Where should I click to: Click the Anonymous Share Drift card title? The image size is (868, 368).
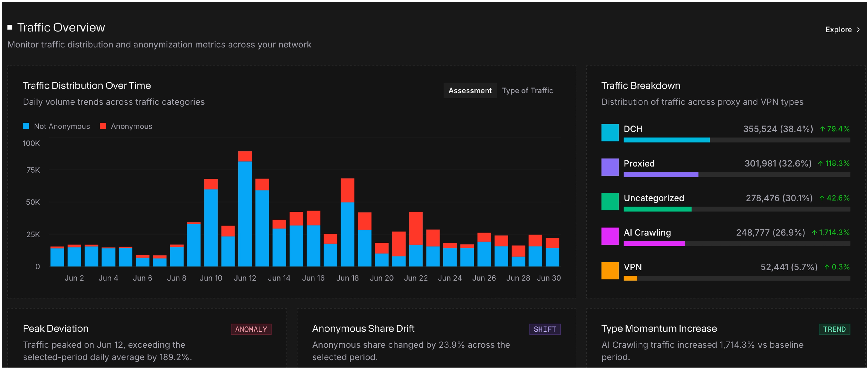(x=363, y=329)
